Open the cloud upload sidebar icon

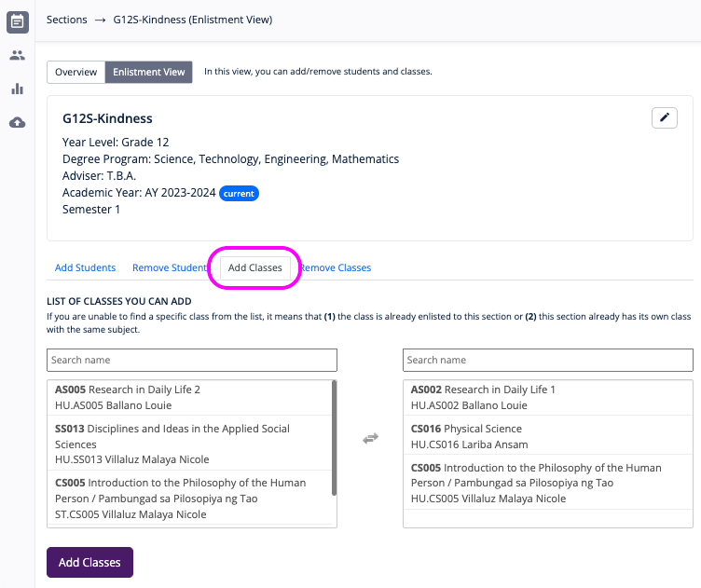pos(17,123)
